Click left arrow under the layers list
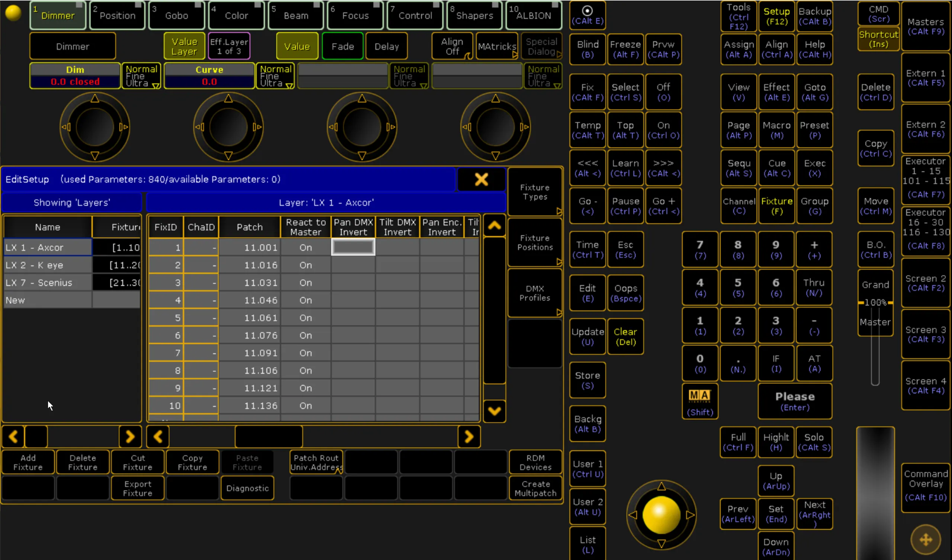This screenshot has width=952, height=560. [x=13, y=437]
